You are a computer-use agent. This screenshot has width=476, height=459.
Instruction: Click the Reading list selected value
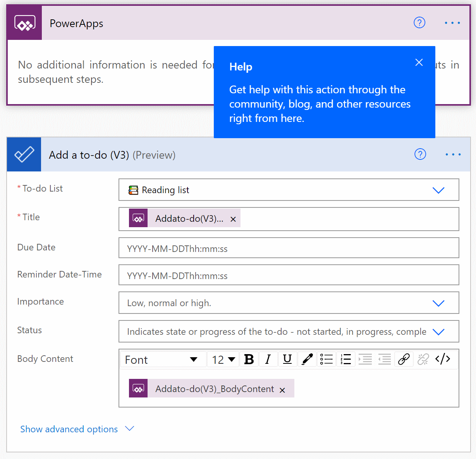[159, 190]
